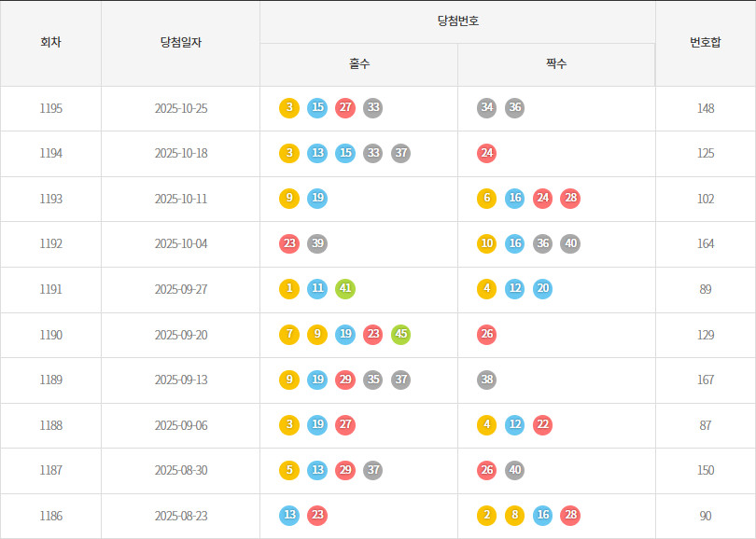Click blue ball 20 in draw 1191
This screenshot has width=756, height=539.
542,289
